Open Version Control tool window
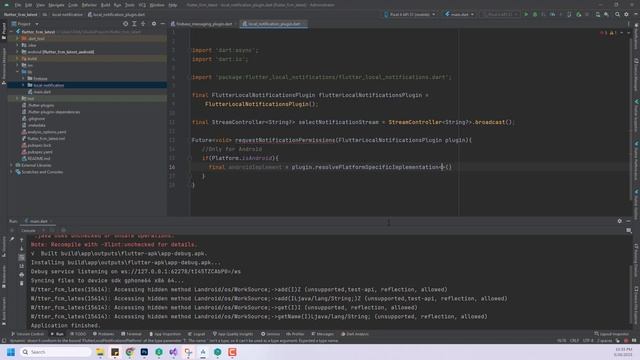640x360 pixels. [x=27, y=334]
